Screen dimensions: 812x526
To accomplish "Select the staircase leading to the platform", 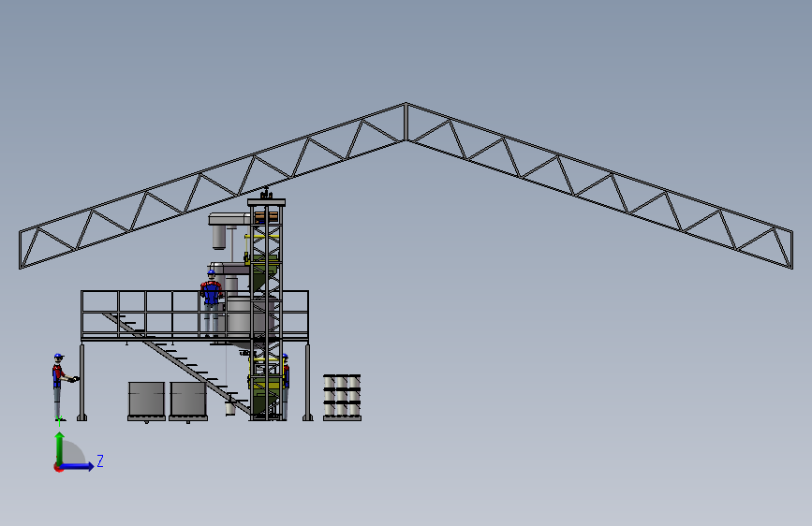I will point(176,363).
